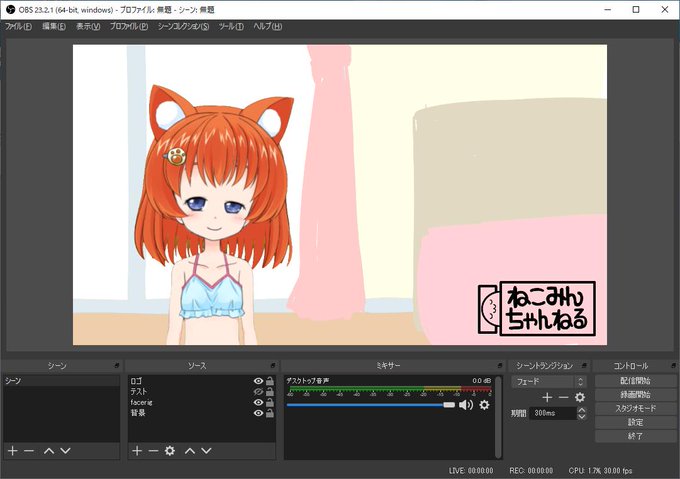Toggle the lock on ロゴ source

pyautogui.click(x=270, y=381)
